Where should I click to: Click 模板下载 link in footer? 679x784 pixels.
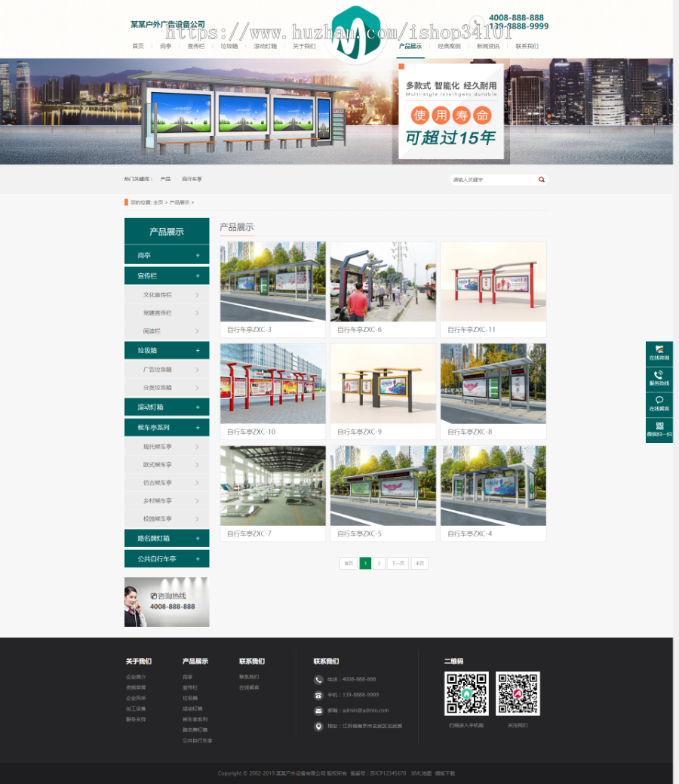pyautogui.click(x=445, y=773)
